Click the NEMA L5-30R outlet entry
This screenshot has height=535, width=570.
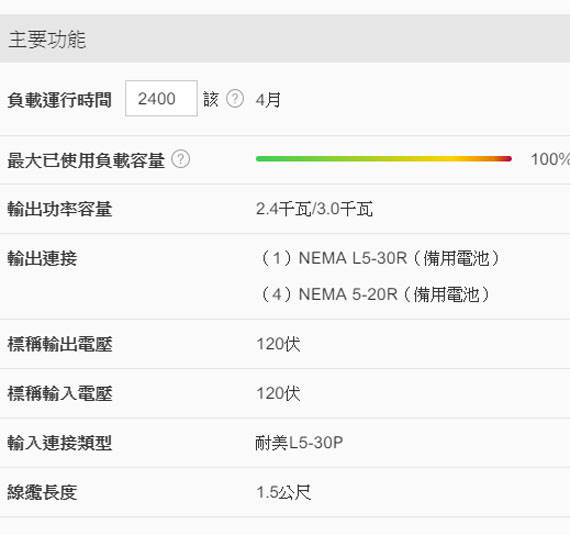(x=379, y=258)
